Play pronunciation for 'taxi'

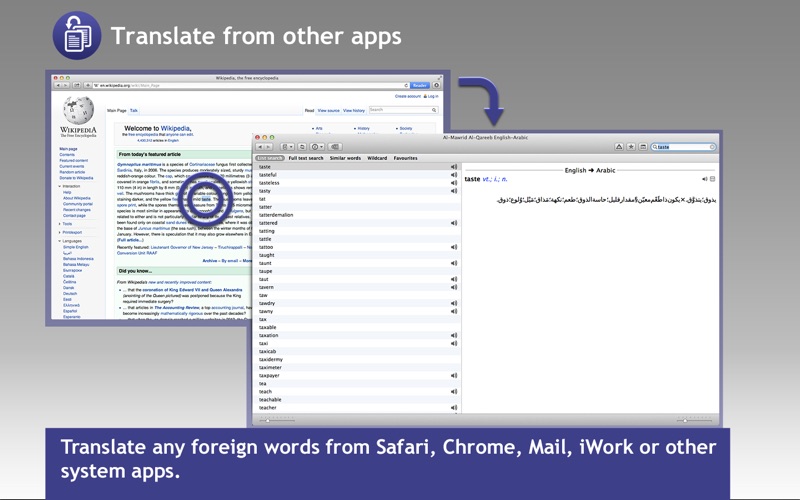click(x=454, y=343)
